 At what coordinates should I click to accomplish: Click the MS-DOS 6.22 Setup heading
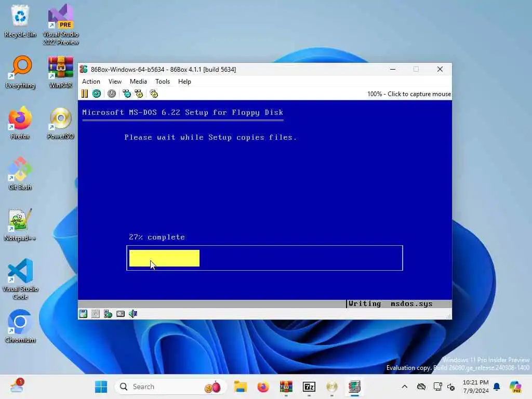(x=182, y=112)
